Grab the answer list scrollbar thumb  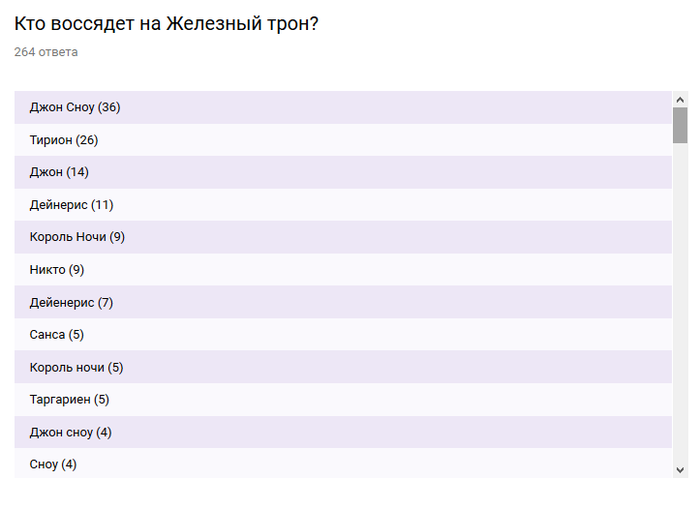click(680, 125)
